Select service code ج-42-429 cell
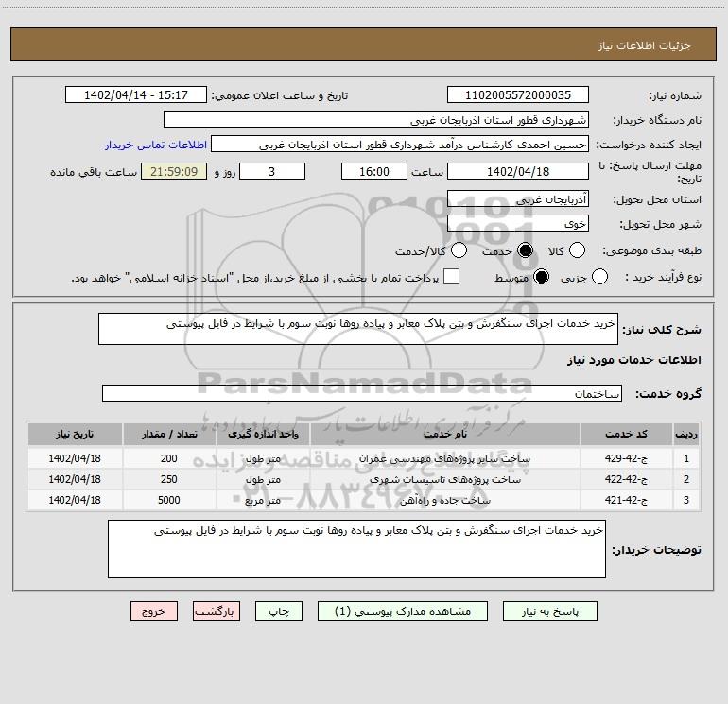 (x=626, y=458)
